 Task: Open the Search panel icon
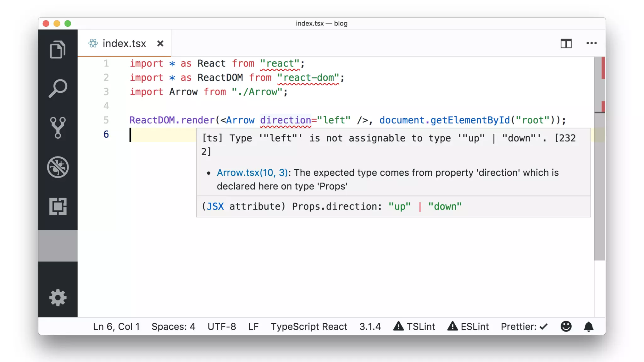click(x=58, y=88)
